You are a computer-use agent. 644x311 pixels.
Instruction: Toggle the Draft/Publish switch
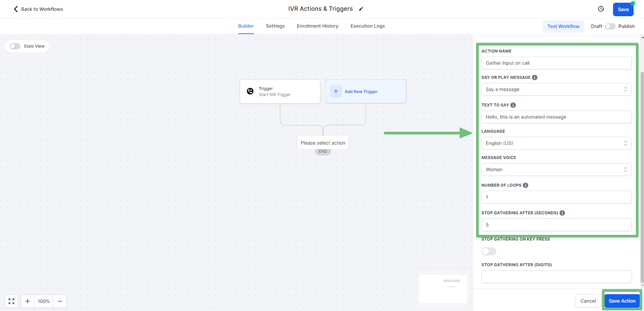click(610, 26)
